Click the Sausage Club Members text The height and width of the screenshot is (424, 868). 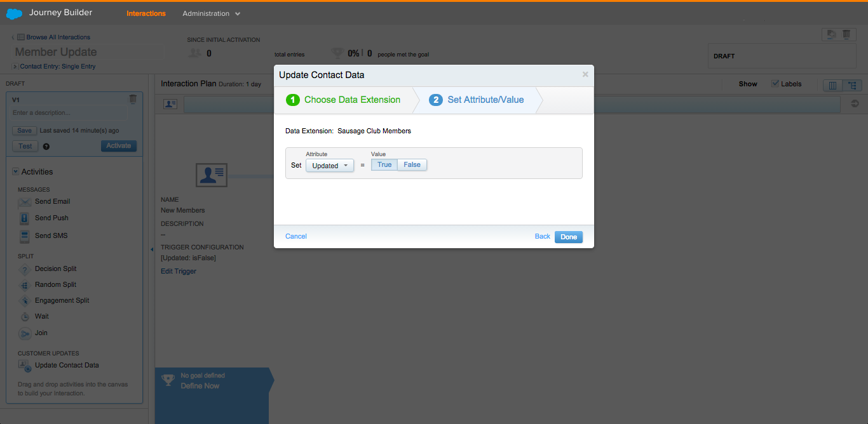point(374,131)
